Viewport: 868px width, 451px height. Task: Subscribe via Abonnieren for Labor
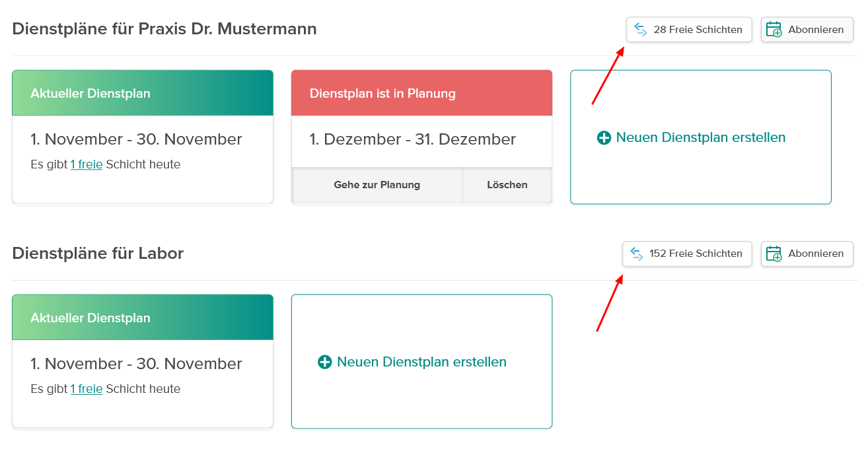807,254
